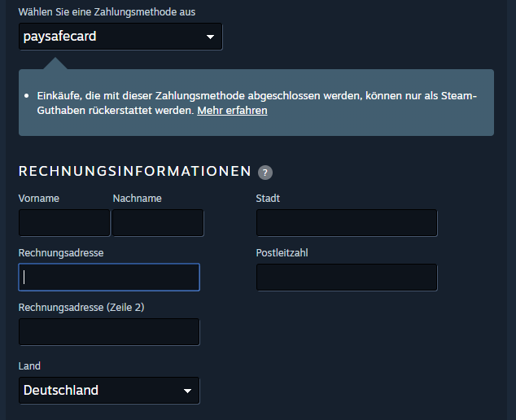Click the 'Rechnungsinformationen' heading

coord(134,172)
